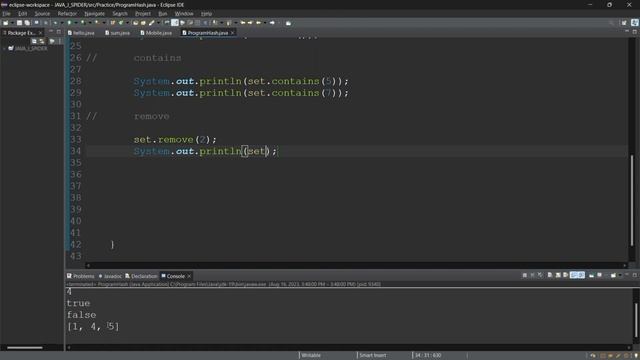The width and height of the screenshot is (640, 360).
Task: Click Collapse All in Package Explorer toolbar
Action: (34, 41)
